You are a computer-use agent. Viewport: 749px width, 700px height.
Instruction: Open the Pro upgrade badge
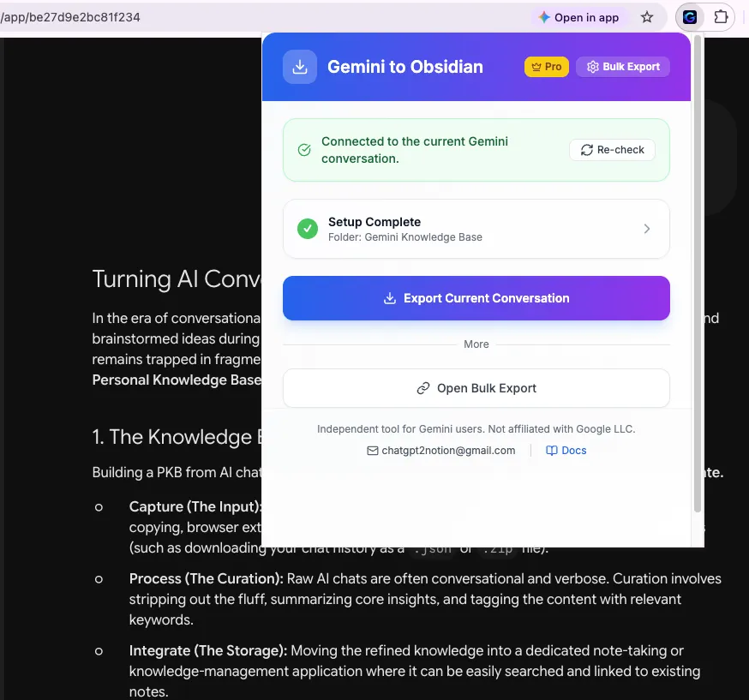(547, 67)
